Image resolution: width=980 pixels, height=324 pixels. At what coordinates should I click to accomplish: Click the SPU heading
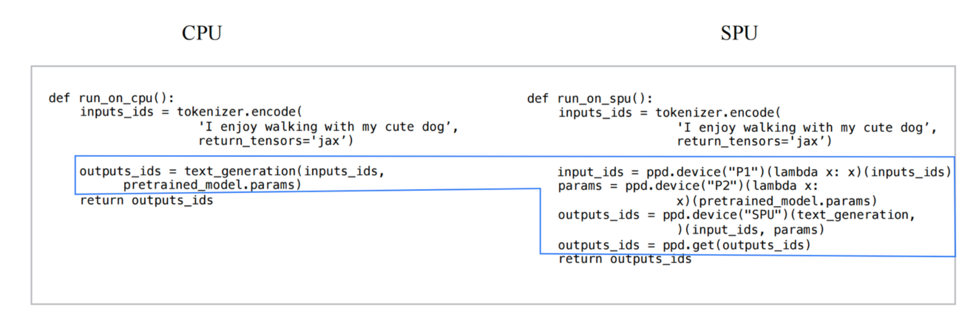(739, 33)
